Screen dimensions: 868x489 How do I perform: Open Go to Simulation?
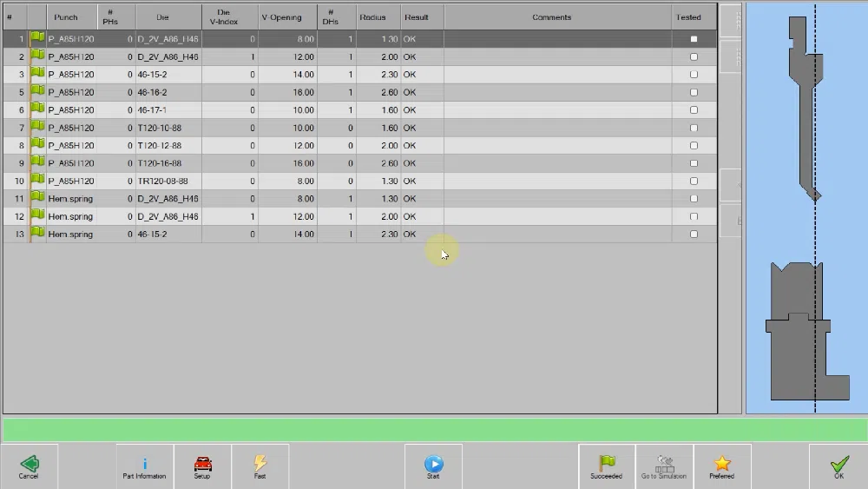click(664, 466)
